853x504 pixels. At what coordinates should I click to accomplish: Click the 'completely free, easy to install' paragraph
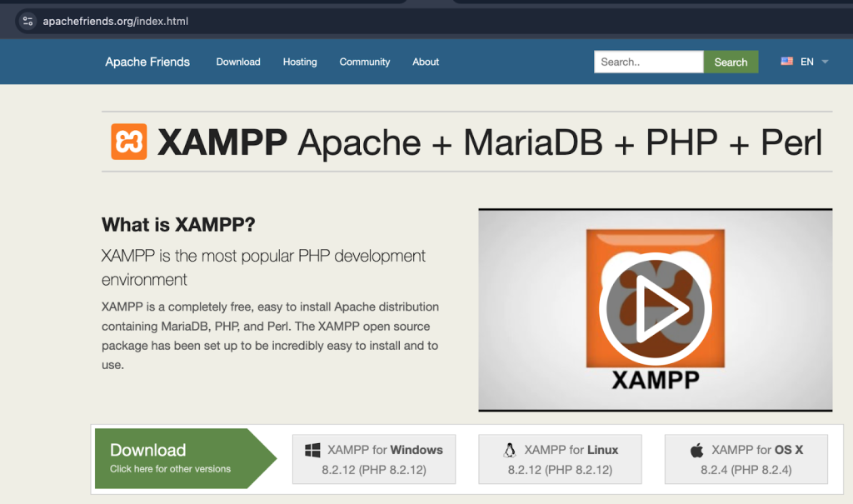pos(271,336)
